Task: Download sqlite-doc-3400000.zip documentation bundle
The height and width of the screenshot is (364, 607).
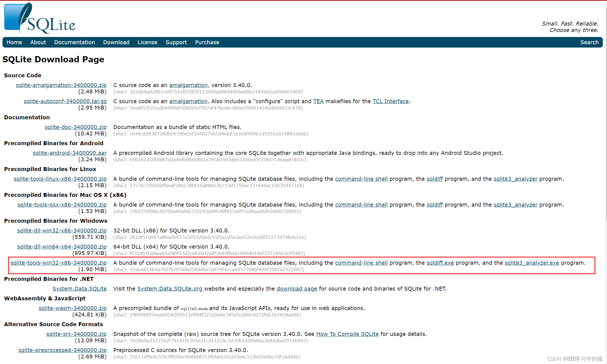Action: pyautogui.click(x=75, y=127)
